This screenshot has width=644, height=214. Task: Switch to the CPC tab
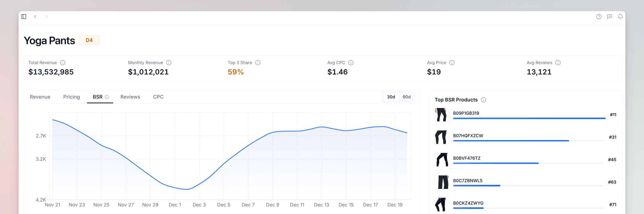click(x=158, y=97)
